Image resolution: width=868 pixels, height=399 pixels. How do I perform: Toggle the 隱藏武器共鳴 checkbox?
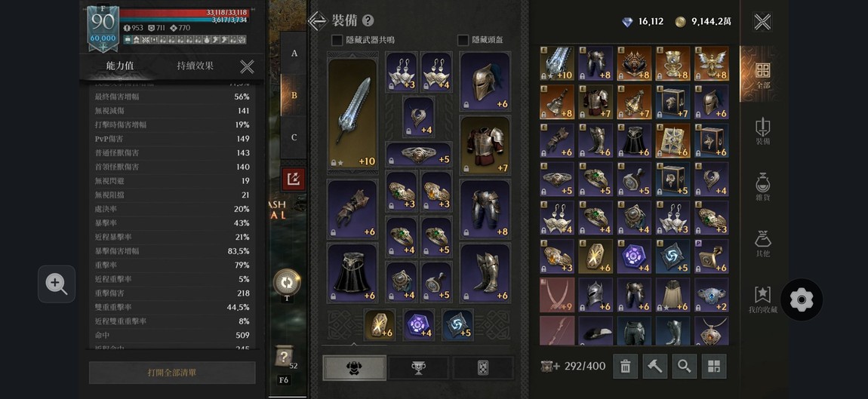337,40
